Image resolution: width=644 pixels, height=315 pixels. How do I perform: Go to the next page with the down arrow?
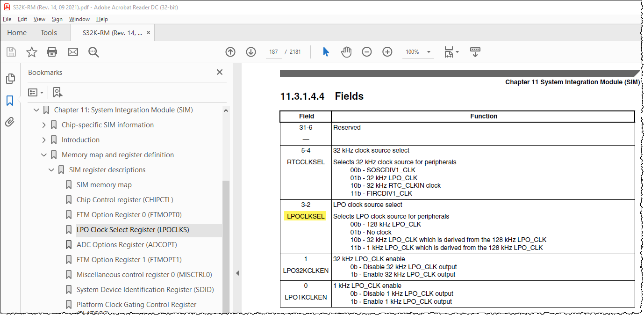[x=251, y=52]
